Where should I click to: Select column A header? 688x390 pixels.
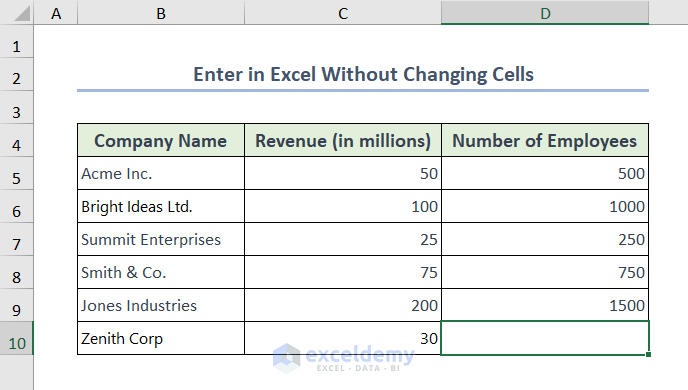pos(56,12)
